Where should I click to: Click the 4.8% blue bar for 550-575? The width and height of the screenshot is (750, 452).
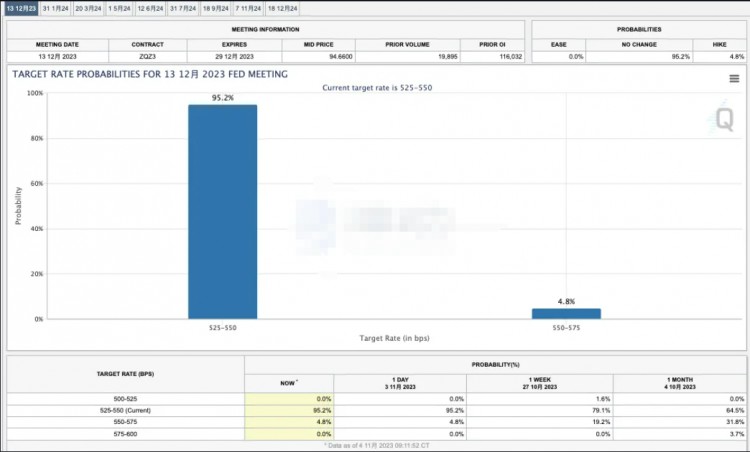click(566, 314)
